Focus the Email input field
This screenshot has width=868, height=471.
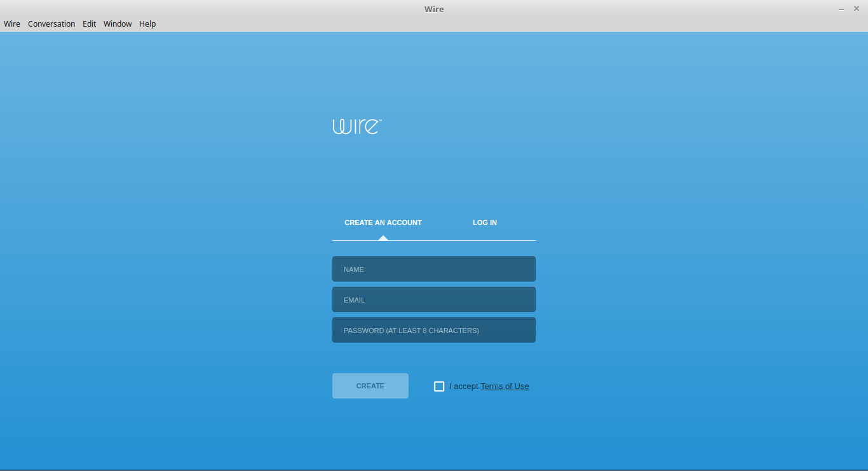click(x=434, y=299)
